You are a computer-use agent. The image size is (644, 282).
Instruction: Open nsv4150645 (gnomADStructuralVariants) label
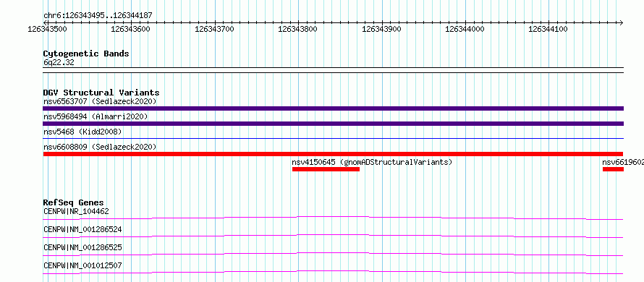pos(372,162)
